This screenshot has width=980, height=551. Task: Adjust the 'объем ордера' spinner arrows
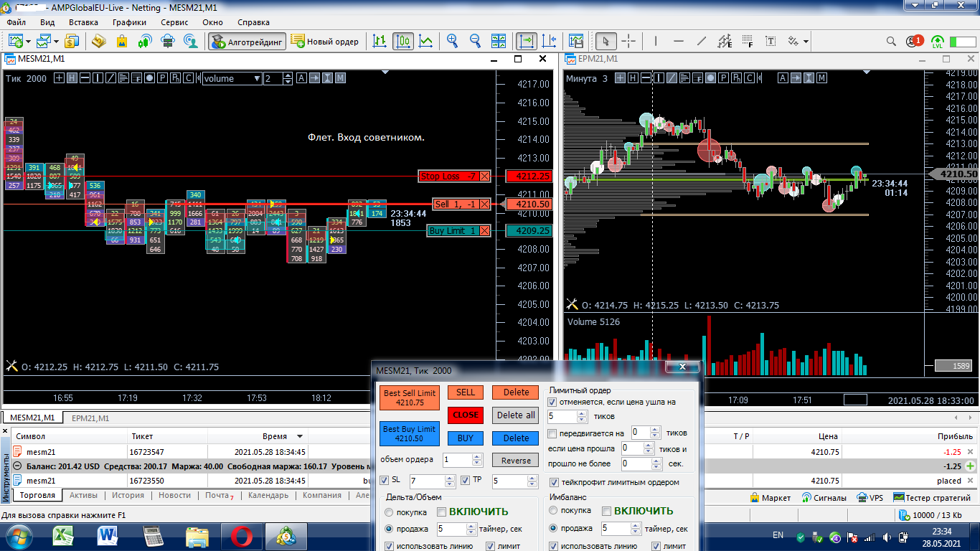477,460
